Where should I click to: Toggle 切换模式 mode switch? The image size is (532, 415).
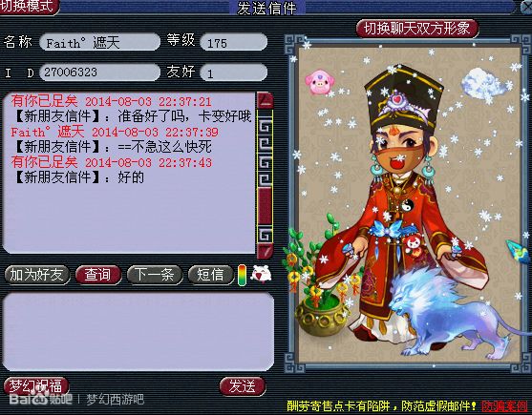(30, 7)
